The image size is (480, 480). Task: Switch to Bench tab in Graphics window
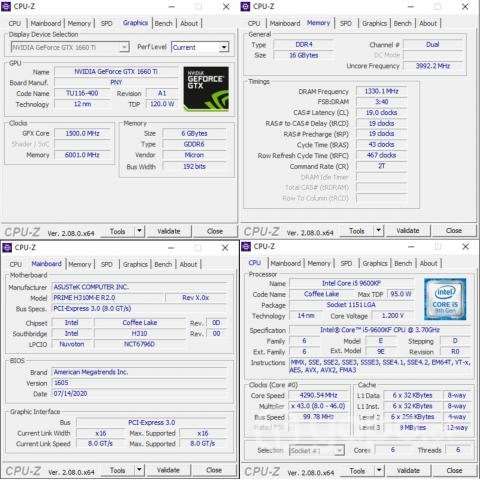point(164,23)
